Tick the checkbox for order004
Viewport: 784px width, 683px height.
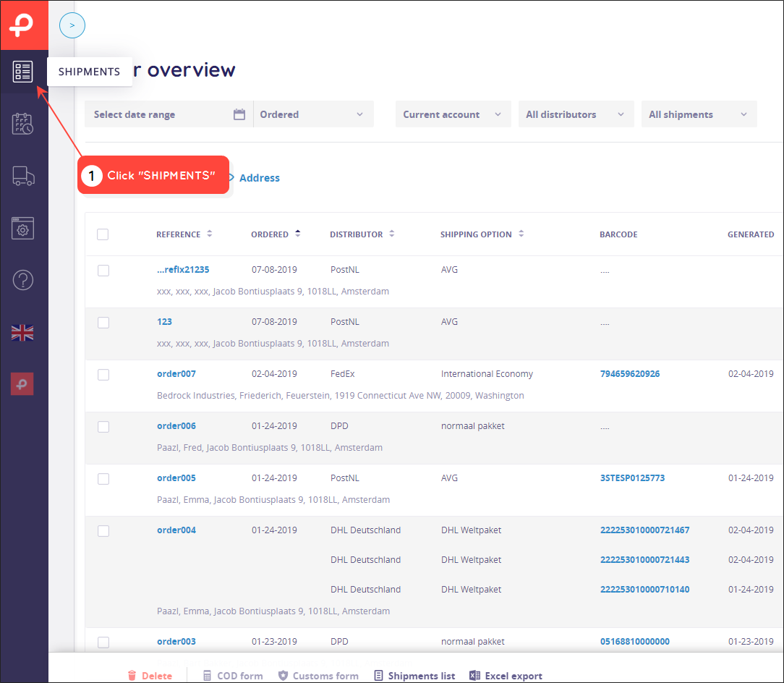tap(103, 531)
